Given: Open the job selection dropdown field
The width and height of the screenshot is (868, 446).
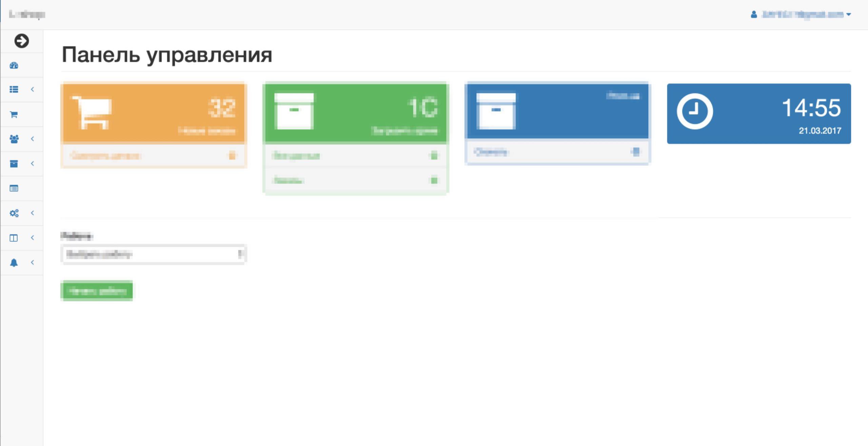Looking at the screenshot, I should [x=154, y=254].
